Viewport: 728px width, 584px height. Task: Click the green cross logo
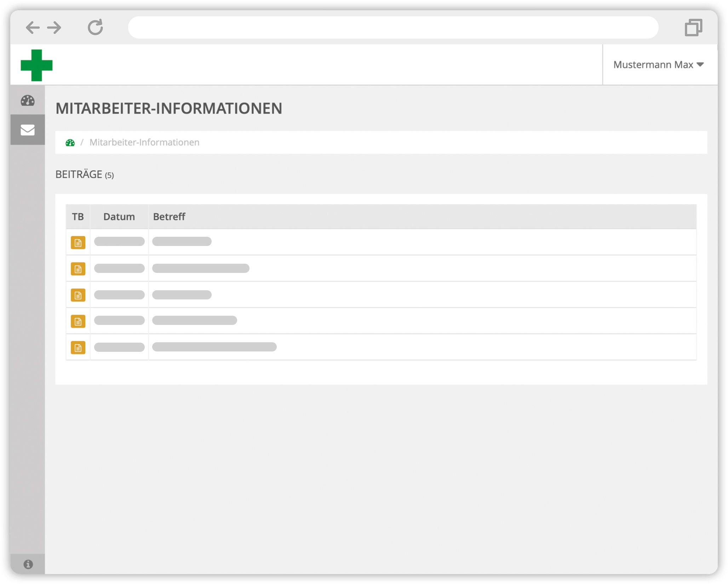pos(36,65)
